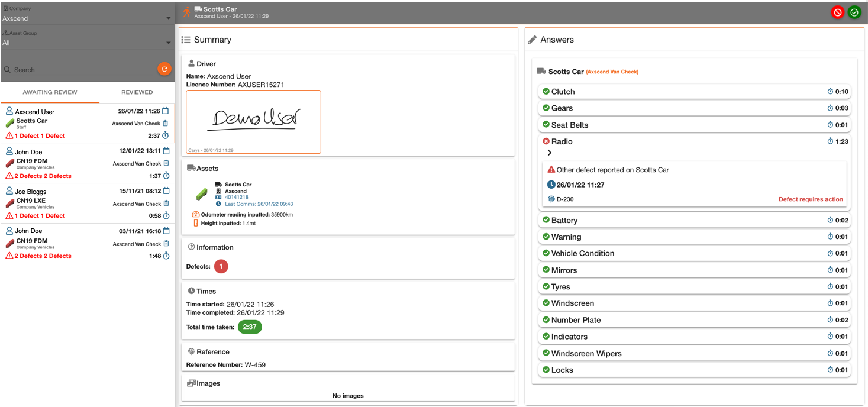The height and width of the screenshot is (407, 868).
Task: Click the red reject icon at top right
Action: coord(837,12)
